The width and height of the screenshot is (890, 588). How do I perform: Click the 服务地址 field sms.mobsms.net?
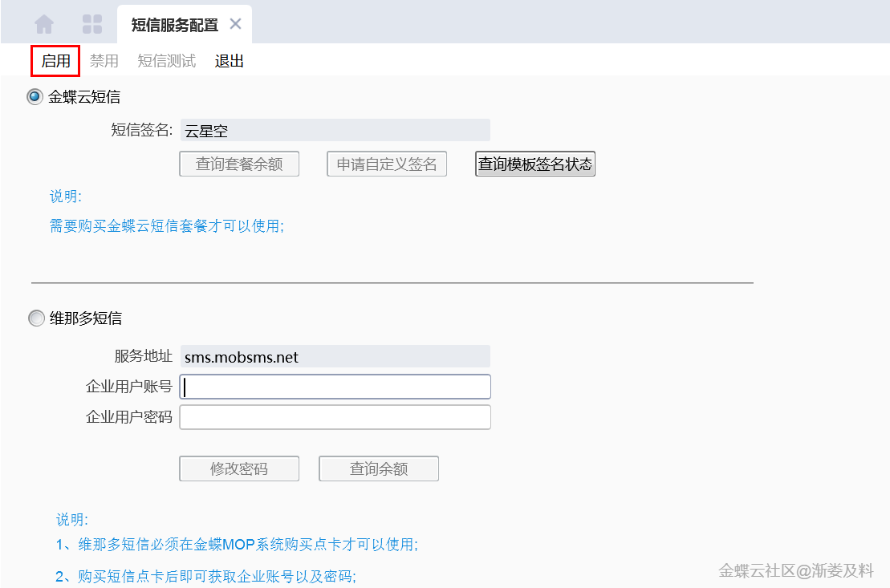pos(335,356)
